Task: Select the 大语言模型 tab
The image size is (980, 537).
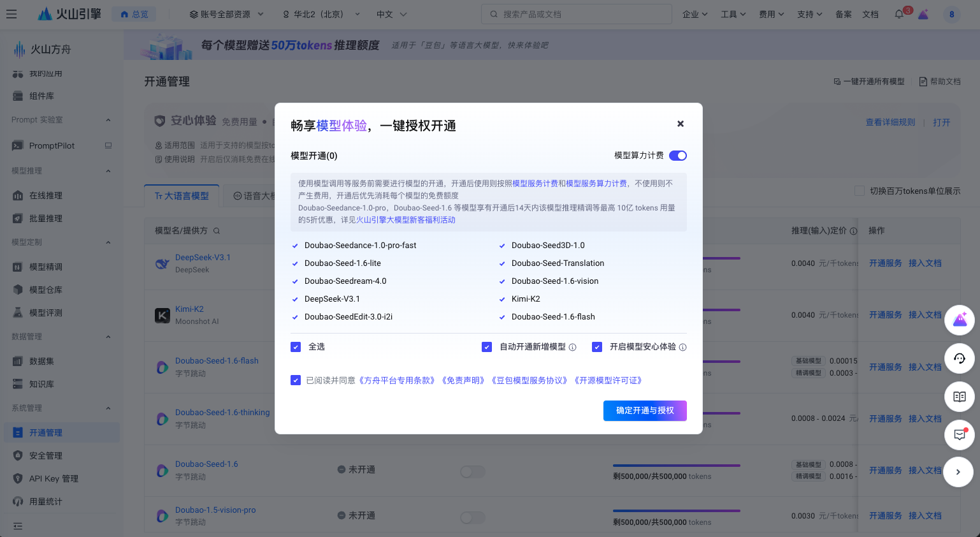Action: click(182, 196)
